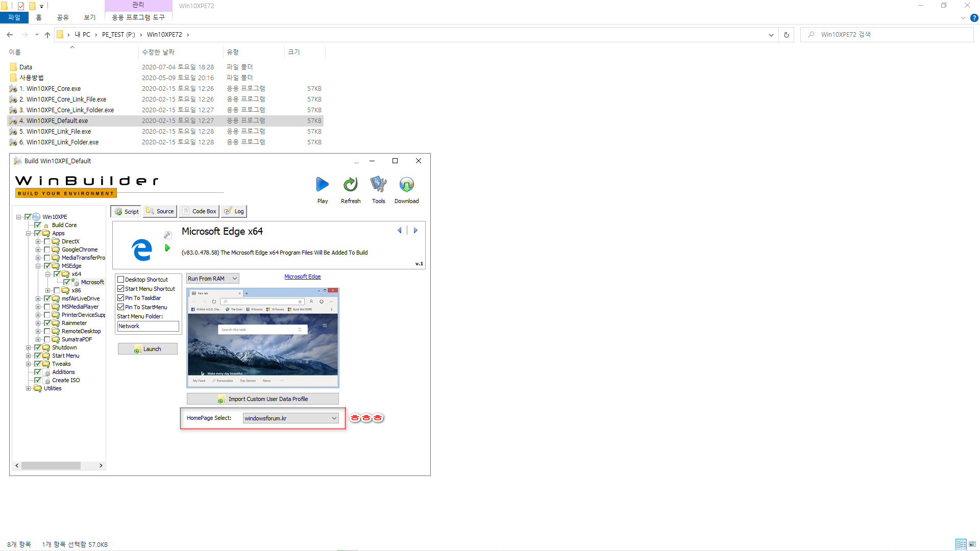This screenshot has height=551, width=980.
Task: Check the SumatraPDF checkbox
Action: tap(47, 339)
